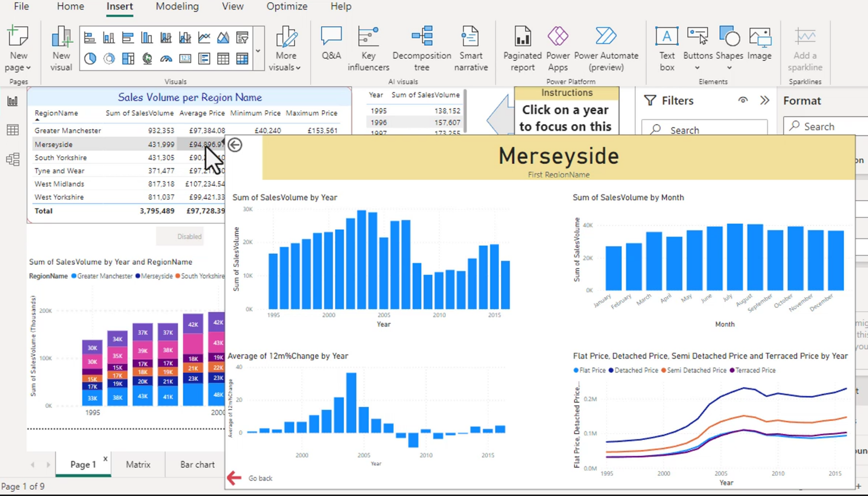Viewport: 868px width, 496px height.
Task: Insert an Image element
Action: pyautogui.click(x=759, y=43)
